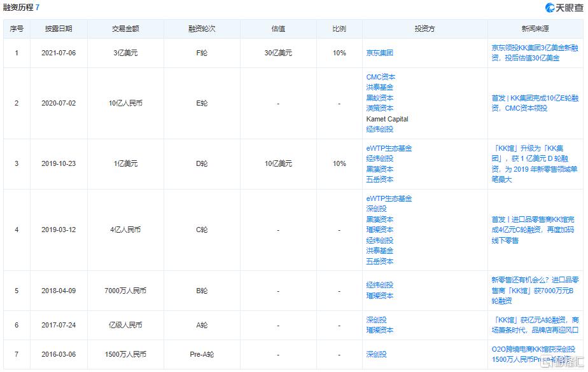The image size is (588, 372).
Task: Select the 10亿人民币 transaction amount
Action: (x=125, y=103)
